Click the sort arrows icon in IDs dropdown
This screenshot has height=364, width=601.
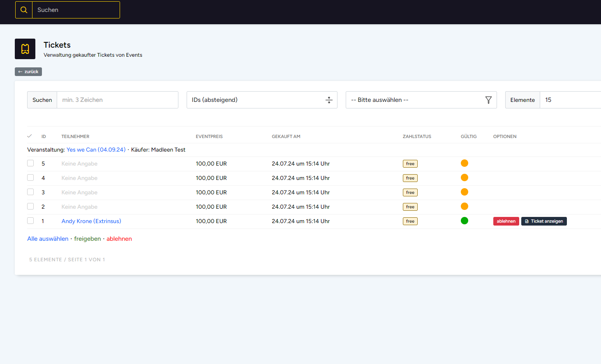[329, 100]
